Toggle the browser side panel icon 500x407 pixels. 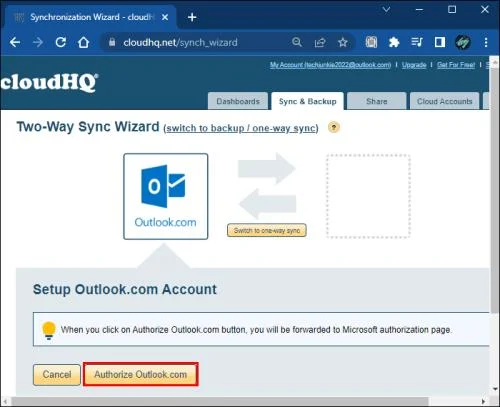(440, 42)
